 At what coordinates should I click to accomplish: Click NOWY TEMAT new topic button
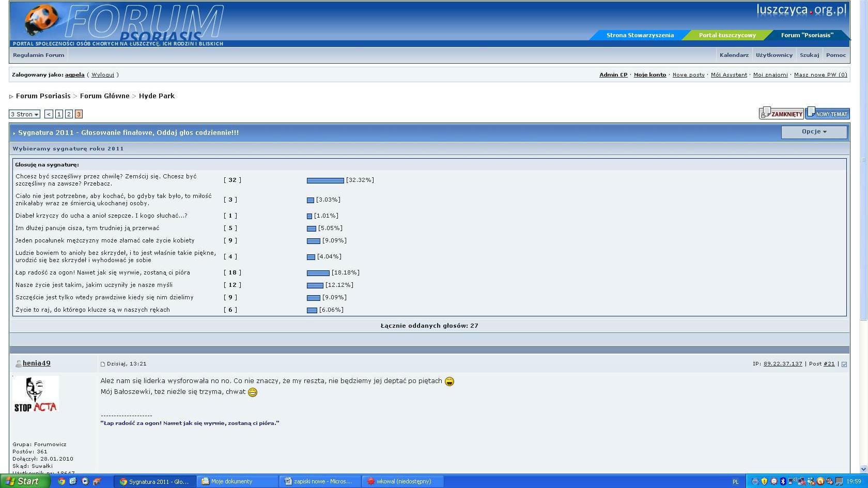(828, 113)
